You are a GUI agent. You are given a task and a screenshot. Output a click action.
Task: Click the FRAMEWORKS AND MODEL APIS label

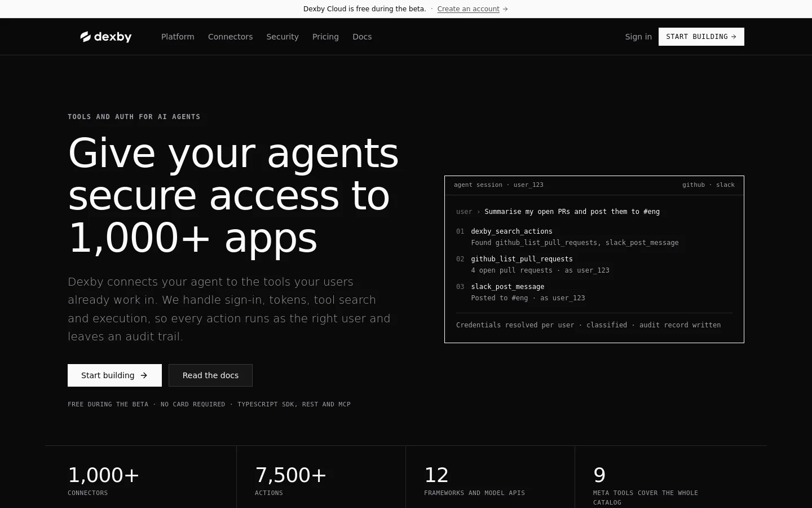(474, 493)
